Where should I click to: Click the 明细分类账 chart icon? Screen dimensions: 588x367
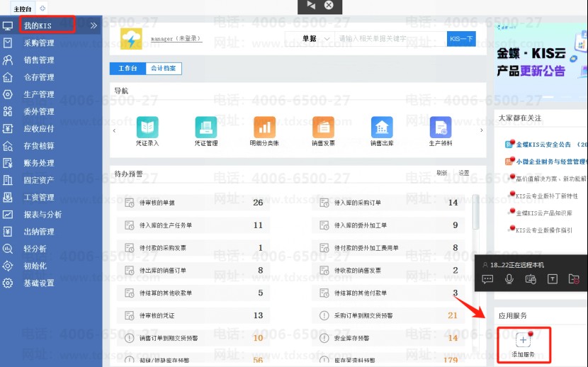pos(264,128)
